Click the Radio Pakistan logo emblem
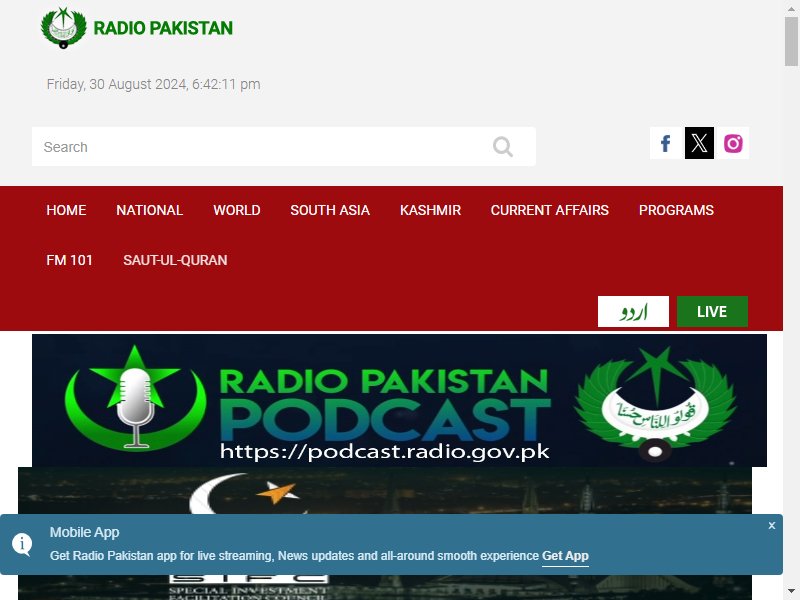Viewport: 800px width, 600px height. (x=63, y=28)
